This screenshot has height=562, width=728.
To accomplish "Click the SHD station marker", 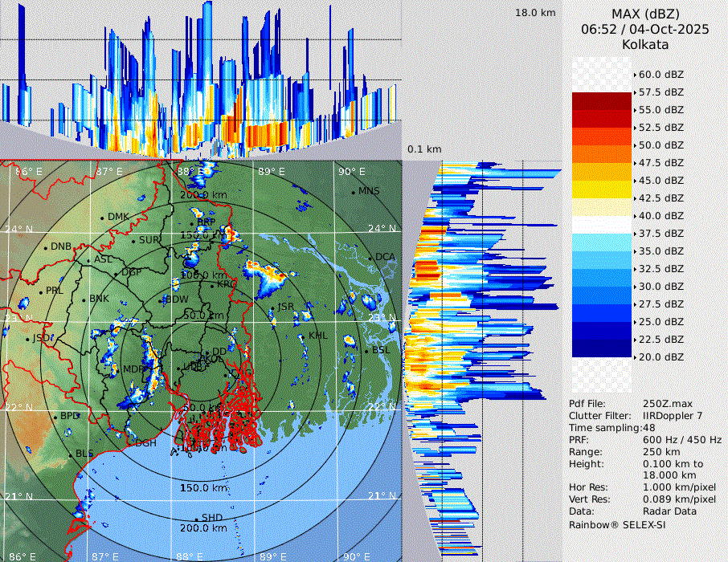I will (197, 518).
